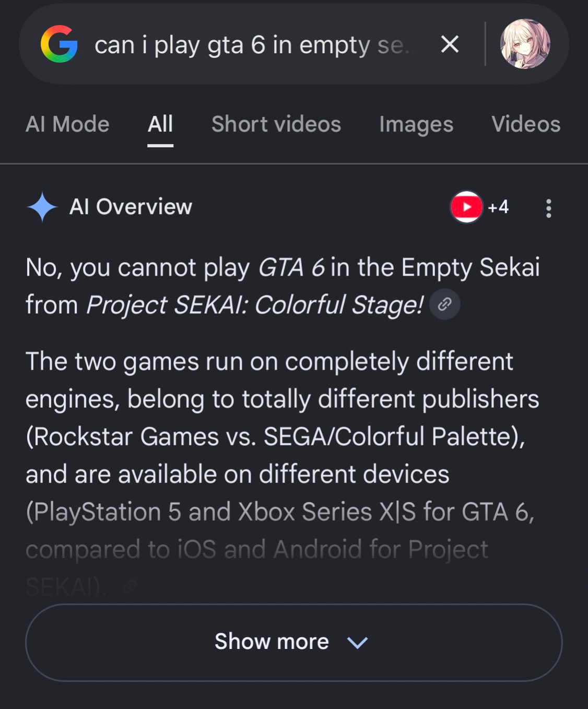Click the AI Overview heading label
The image size is (588, 709).
(x=131, y=207)
